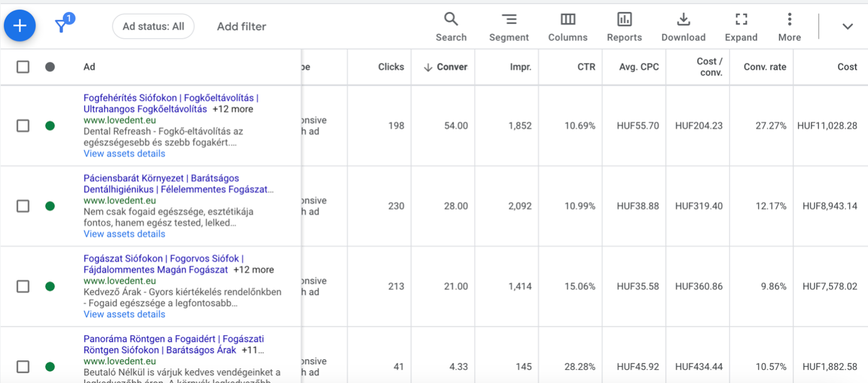Click the 1,852 impressions value
The height and width of the screenshot is (383, 868).
[x=520, y=126]
